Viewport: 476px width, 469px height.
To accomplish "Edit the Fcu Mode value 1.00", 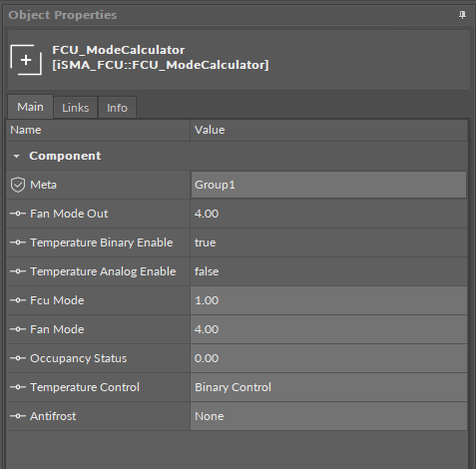I will 328,300.
